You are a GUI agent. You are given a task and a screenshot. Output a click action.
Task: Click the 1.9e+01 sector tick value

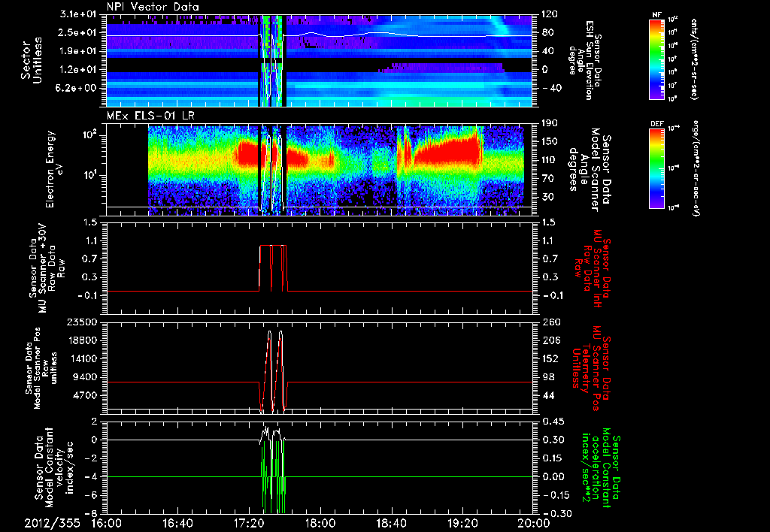point(78,51)
